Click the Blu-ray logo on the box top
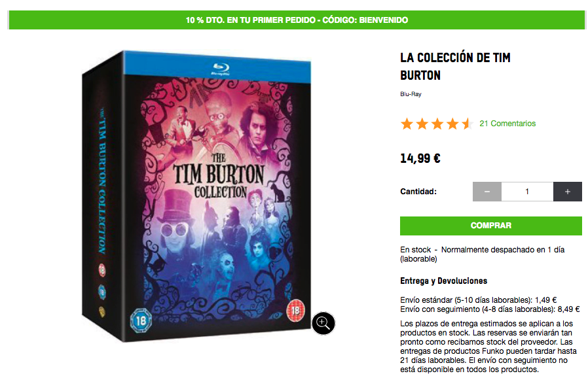This screenshot has width=588, height=378. tap(220, 69)
